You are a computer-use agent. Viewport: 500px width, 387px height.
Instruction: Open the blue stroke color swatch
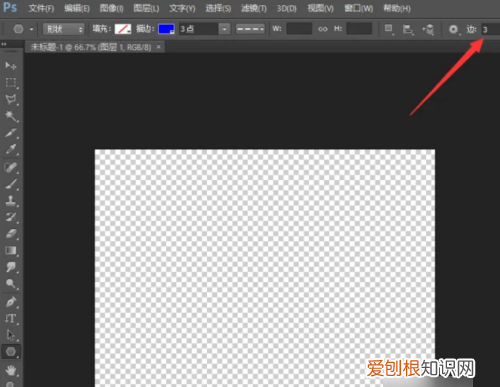click(166, 29)
